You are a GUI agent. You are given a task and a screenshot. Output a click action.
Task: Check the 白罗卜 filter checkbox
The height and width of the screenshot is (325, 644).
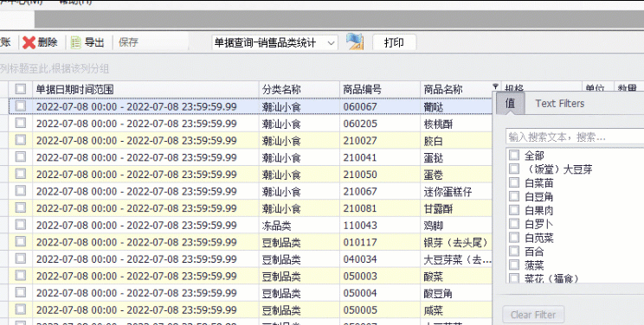[514, 224]
